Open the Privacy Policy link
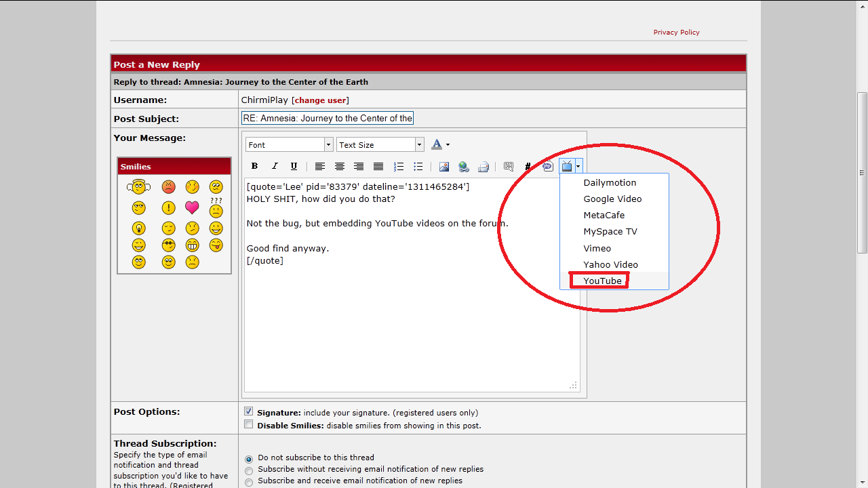Image resolution: width=868 pixels, height=488 pixels. pos(676,33)
